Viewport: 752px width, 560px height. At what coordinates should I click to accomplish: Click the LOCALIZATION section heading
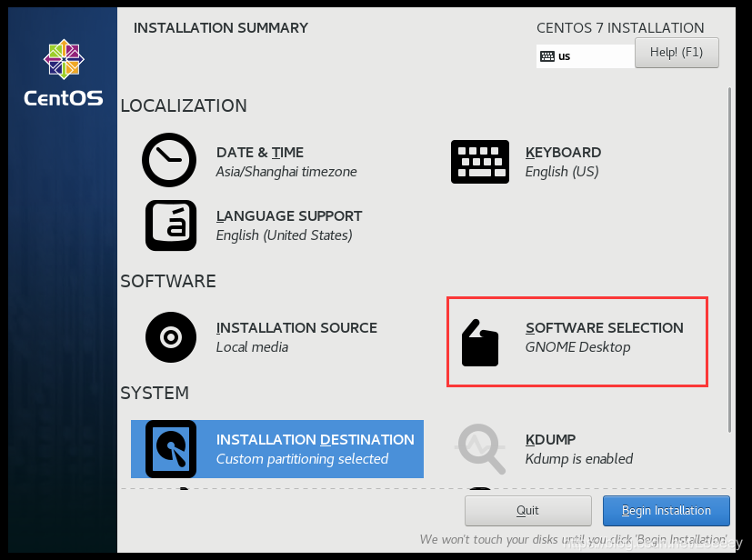pyautogui.click(x=184, y=106)
